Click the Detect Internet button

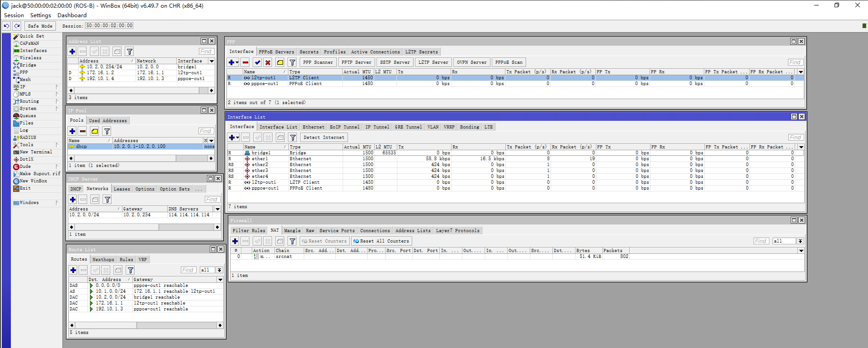tap(324, 138)
